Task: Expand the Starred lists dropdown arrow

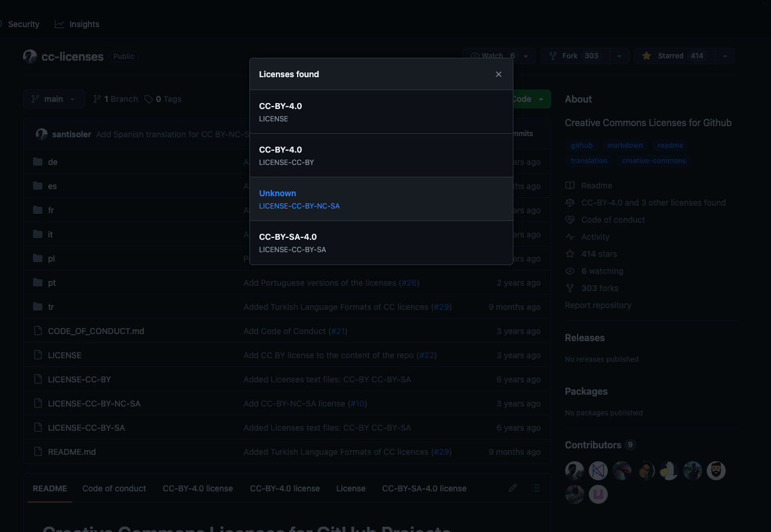Action: pyautogui.click(x=724, y=56)
